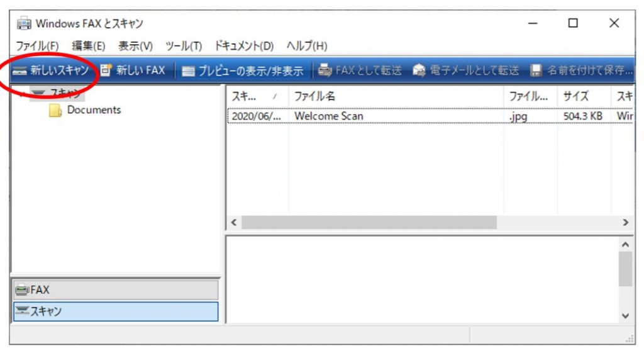Click the preview pane scroll up arrow
Viewport: 644px width, 348px height.
(626, 244)
